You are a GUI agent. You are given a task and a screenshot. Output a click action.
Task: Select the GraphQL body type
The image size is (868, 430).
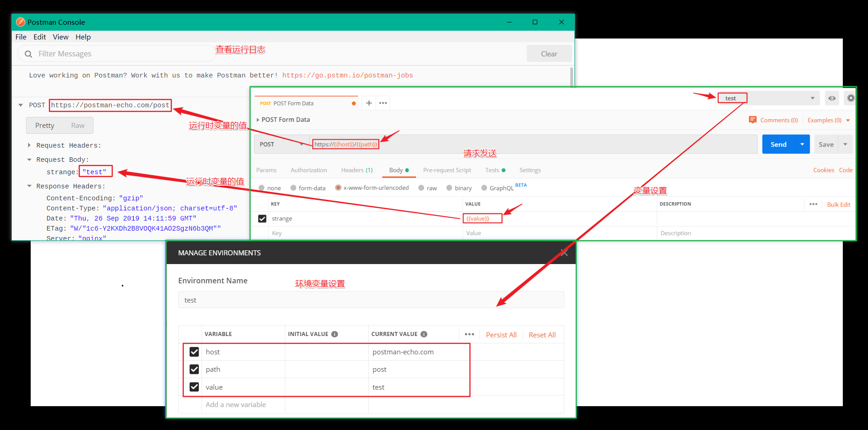tap(484, 188)
